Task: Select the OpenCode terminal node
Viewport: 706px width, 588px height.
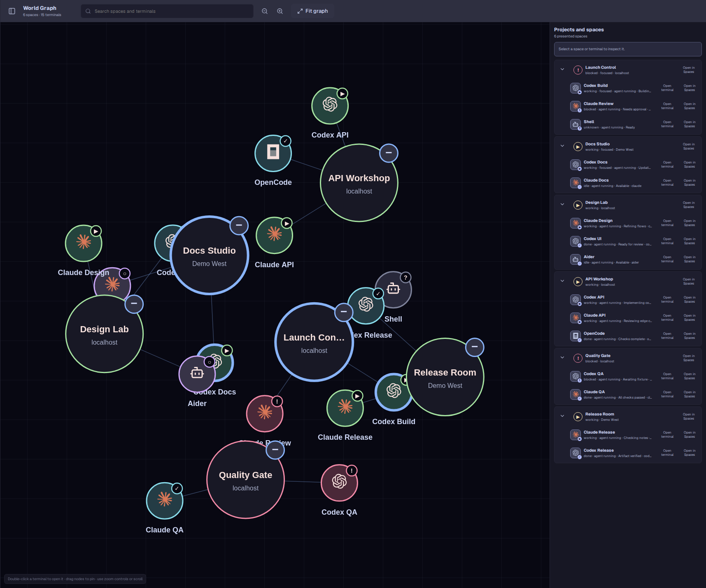Action: [x=273, y=153]
